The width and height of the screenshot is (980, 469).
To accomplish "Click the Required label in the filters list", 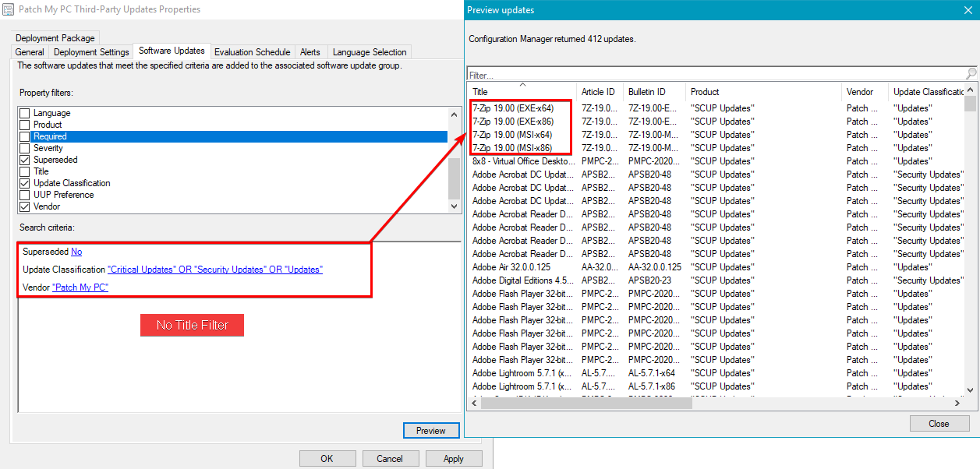I will pyautogui.click(x=50, y=136).
